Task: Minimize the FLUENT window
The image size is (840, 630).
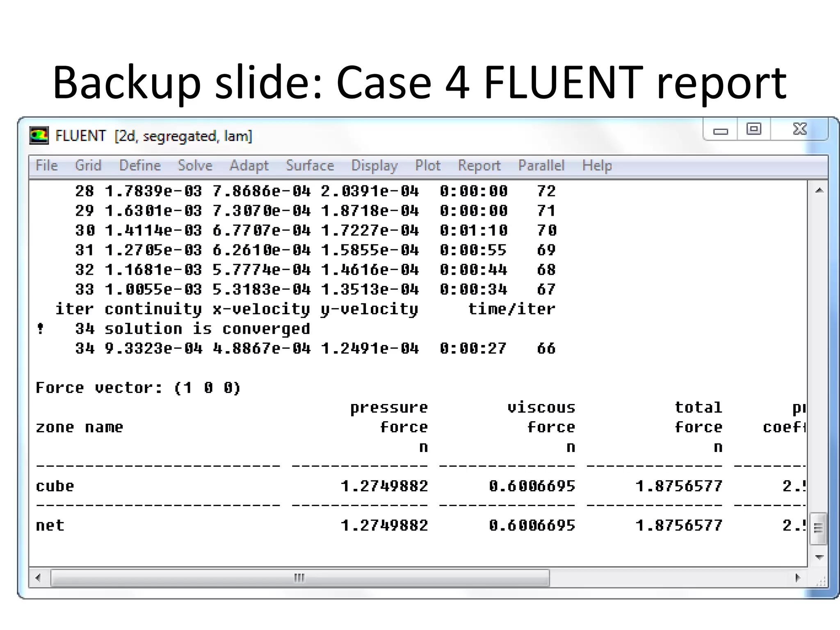Action: (720, 130)
